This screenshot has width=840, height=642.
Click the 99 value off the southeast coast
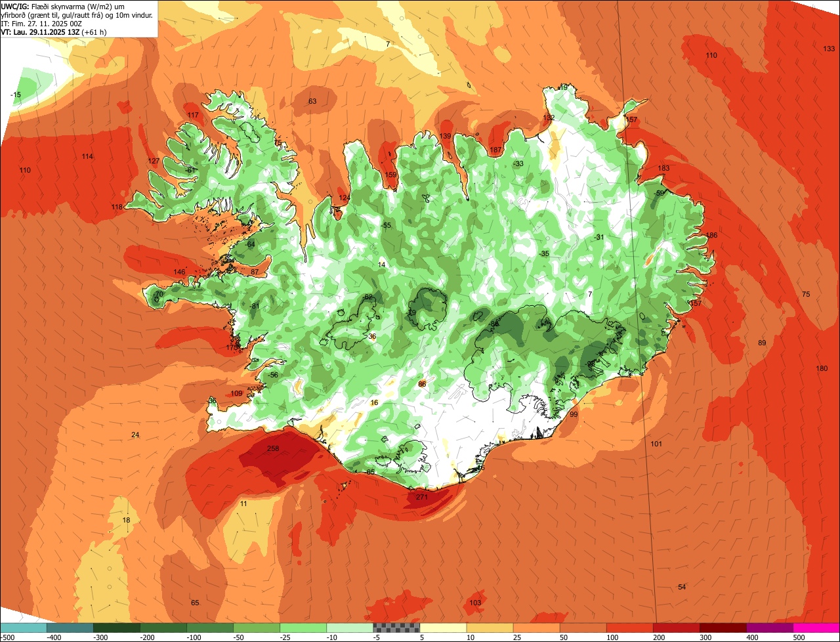coord(574,415)
